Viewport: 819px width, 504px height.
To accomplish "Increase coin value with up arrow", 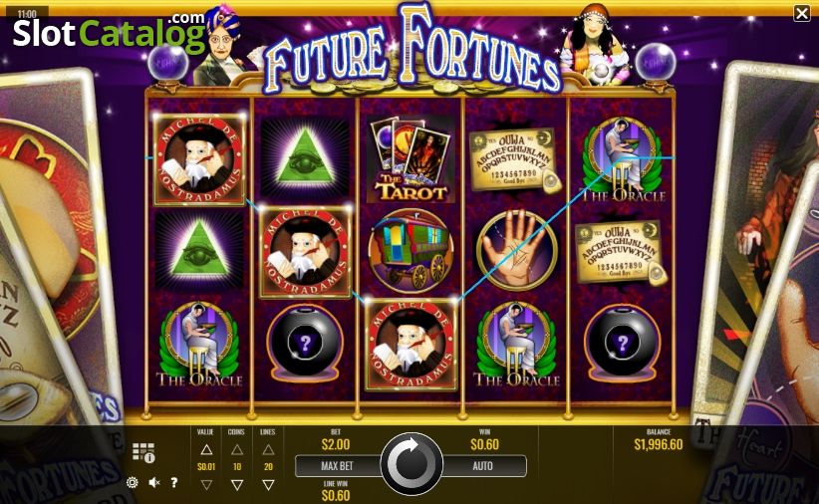I will 206,449.
